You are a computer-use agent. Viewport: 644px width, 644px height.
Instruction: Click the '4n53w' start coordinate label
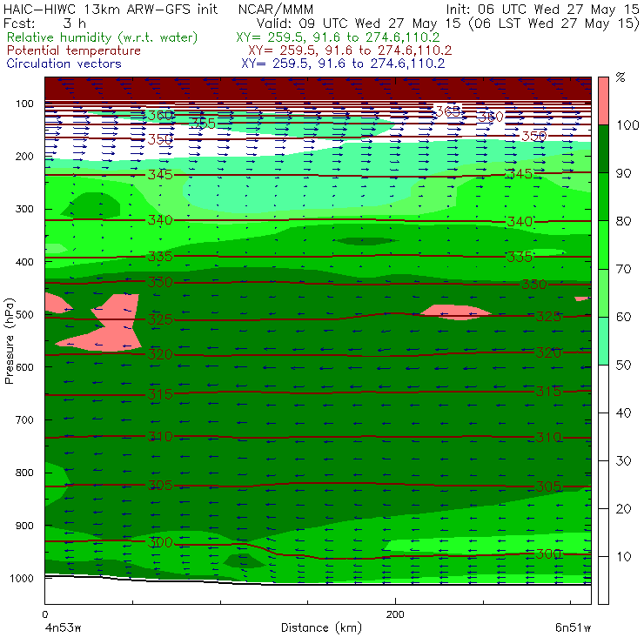tap(63, 628)
